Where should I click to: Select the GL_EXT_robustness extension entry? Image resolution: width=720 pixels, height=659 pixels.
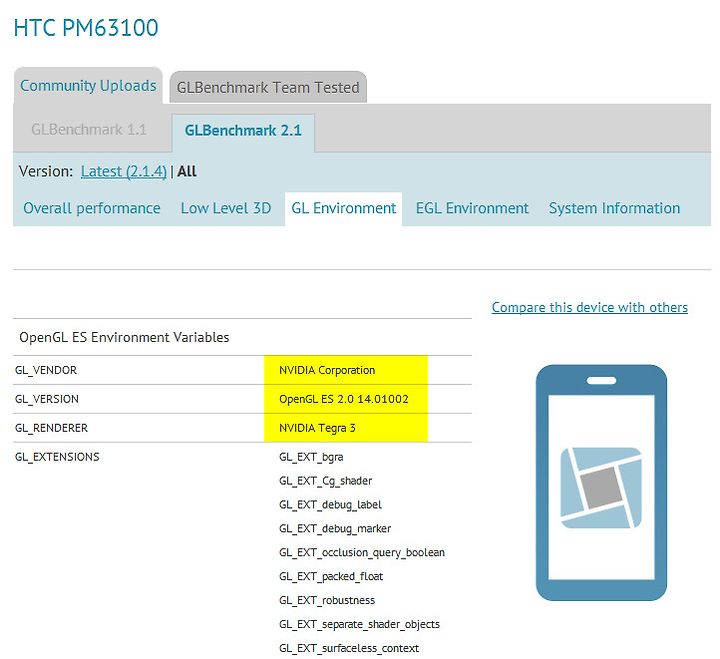click(x=327, y=601)
